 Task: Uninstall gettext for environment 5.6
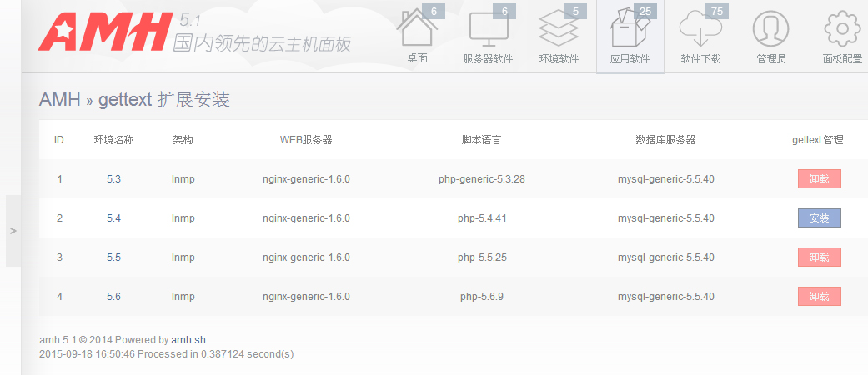[x=819, y=297]
